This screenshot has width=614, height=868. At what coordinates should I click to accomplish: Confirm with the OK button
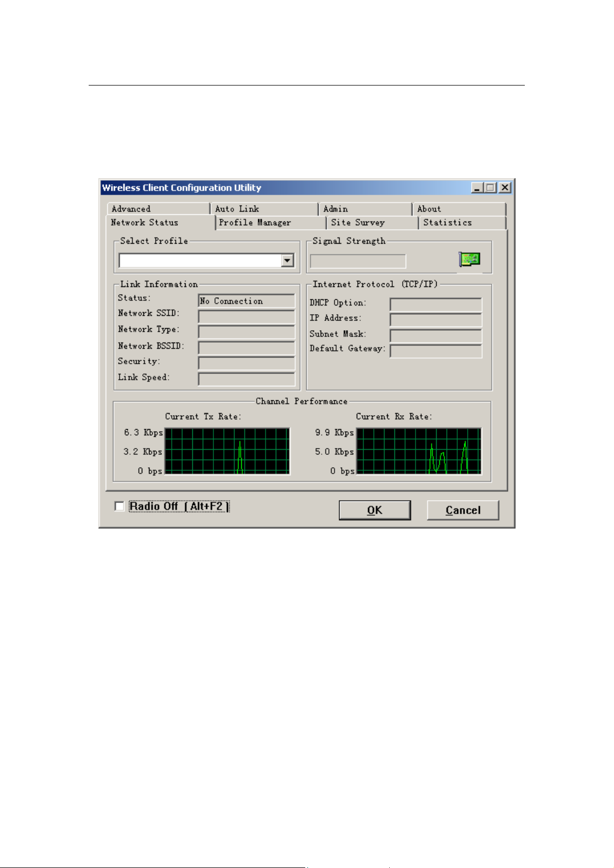pyautogui.click(x=375, y=510)
